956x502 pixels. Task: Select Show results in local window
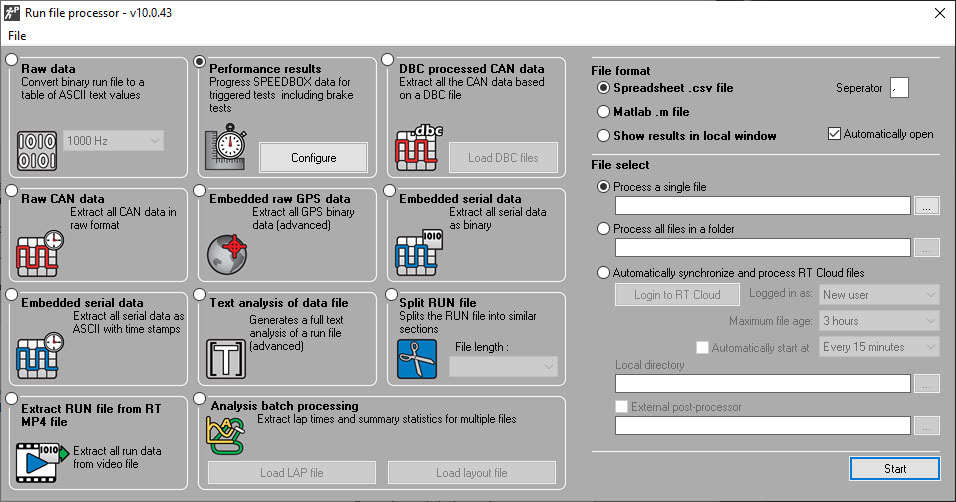(x=604, y=136)
